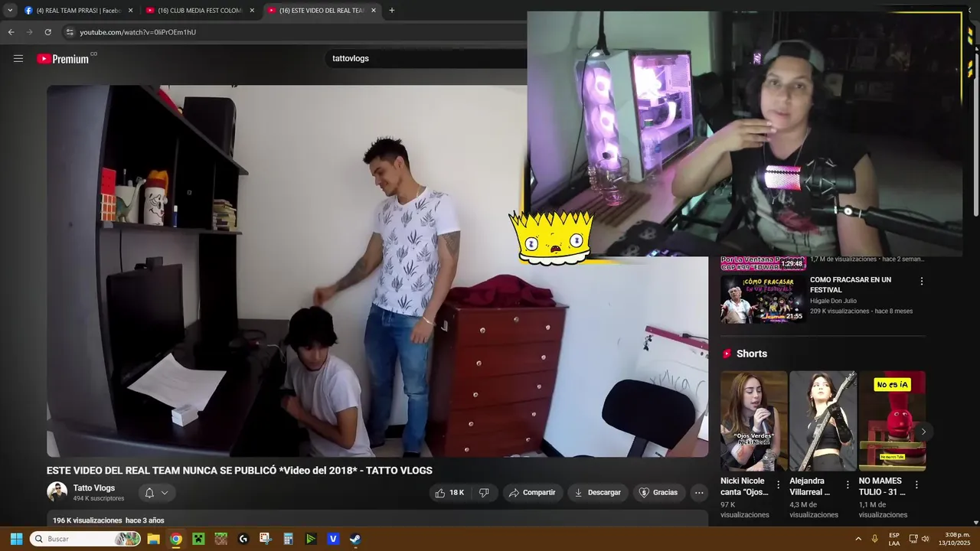Click the Compartir share button
980x551 pixels.
point(532,493)
